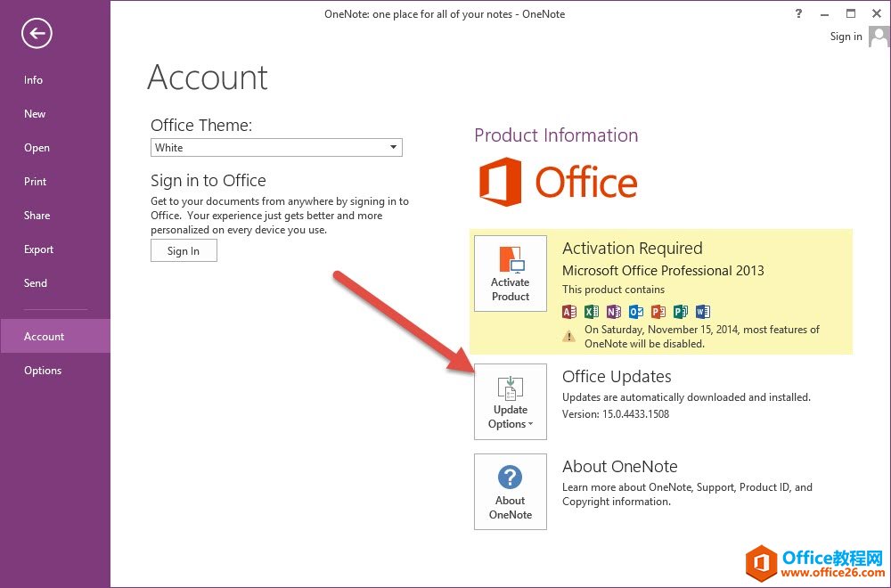Image resolution: width=891 pixels, height=588 pixels.
Task: Click the Product Information heading
Action: click(x=556, y=135)
